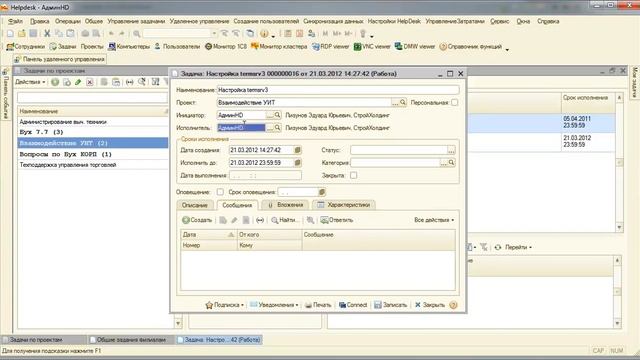Click the info icon in main toolbar
The height and width of the screenshot is (360, 640).
click(x=264, y=33)
